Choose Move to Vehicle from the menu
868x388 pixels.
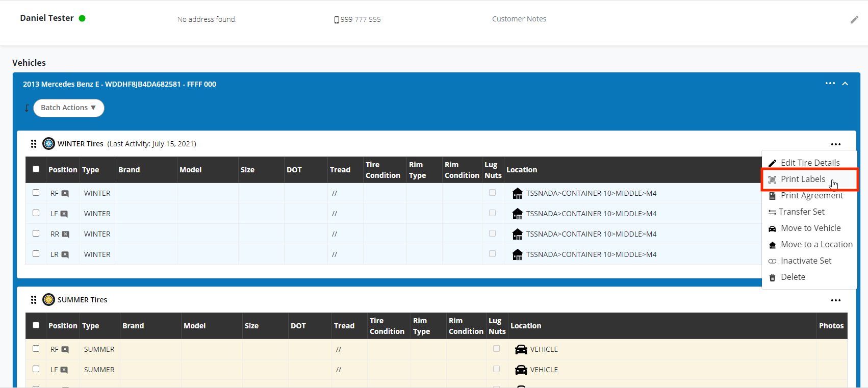click(809, 228)
